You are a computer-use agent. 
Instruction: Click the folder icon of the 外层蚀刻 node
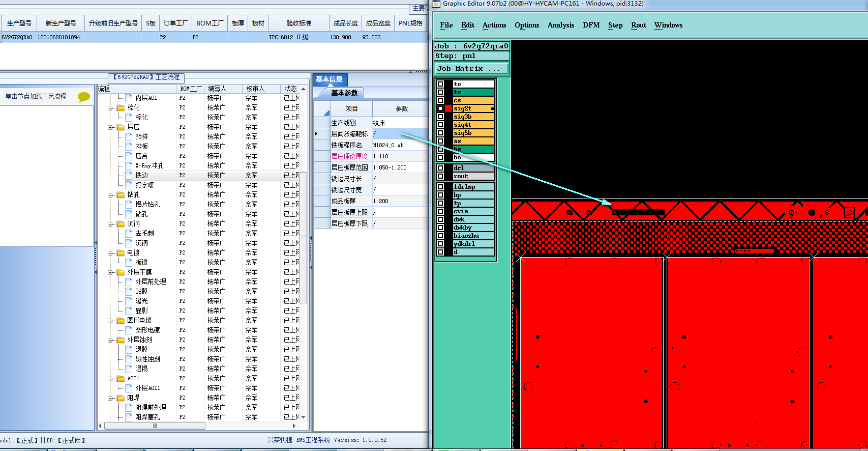click(121, 340)
